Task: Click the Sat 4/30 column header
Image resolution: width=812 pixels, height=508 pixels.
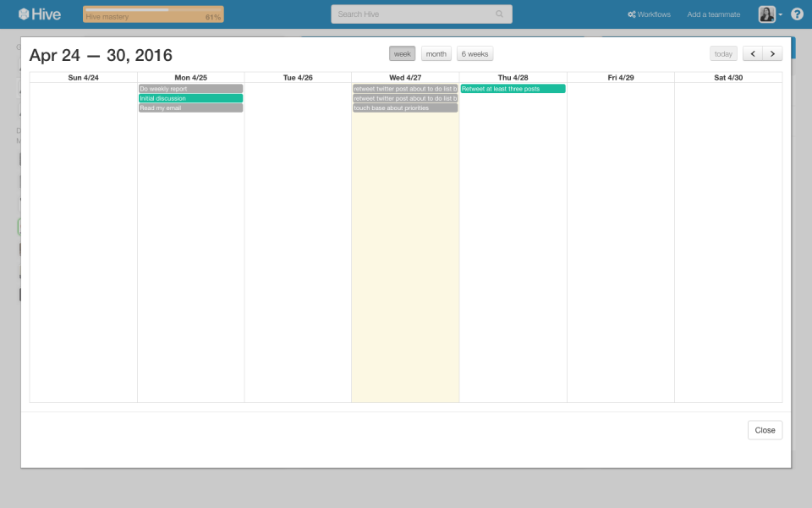Action: (x=728, y=77)
